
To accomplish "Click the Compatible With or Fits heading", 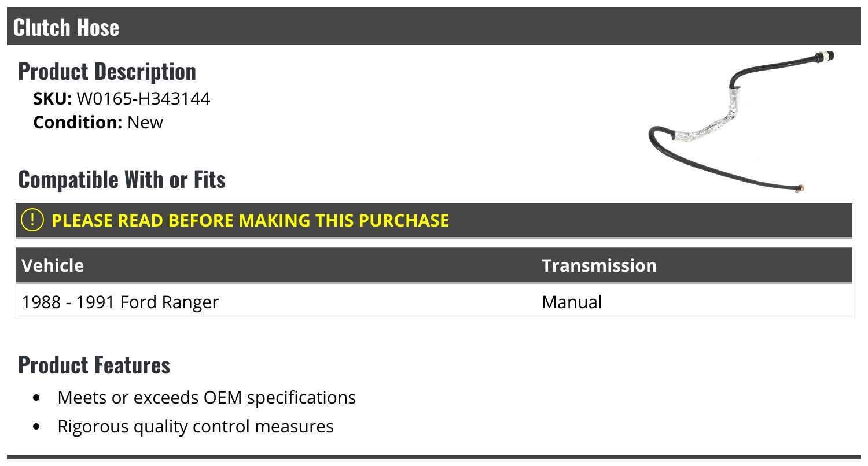I will 122,179.
